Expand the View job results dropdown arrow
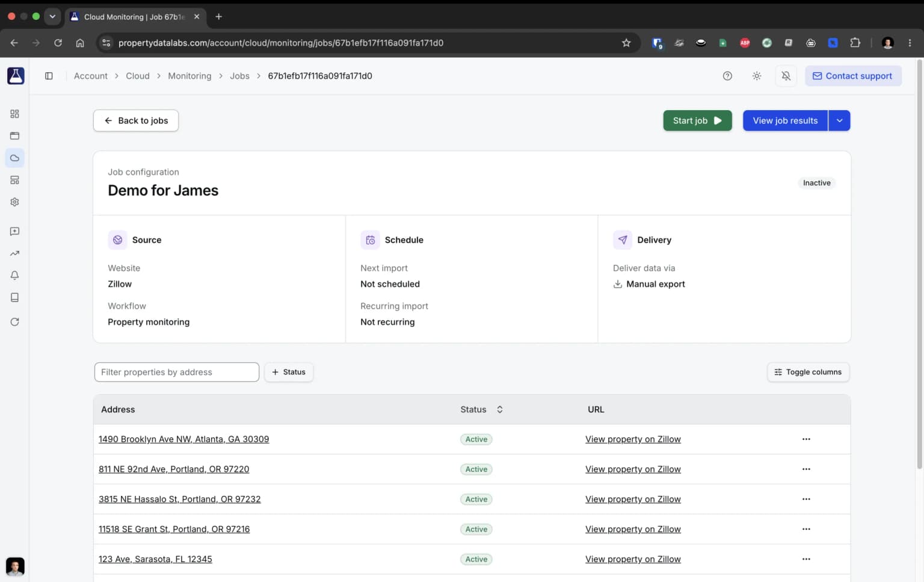 [x=839, y=120]
